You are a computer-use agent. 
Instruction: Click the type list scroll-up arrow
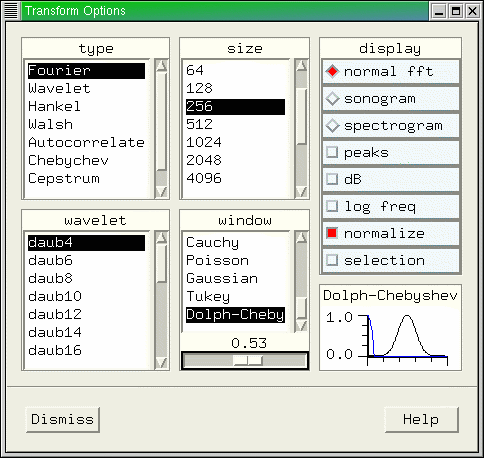tap(162, 66)
